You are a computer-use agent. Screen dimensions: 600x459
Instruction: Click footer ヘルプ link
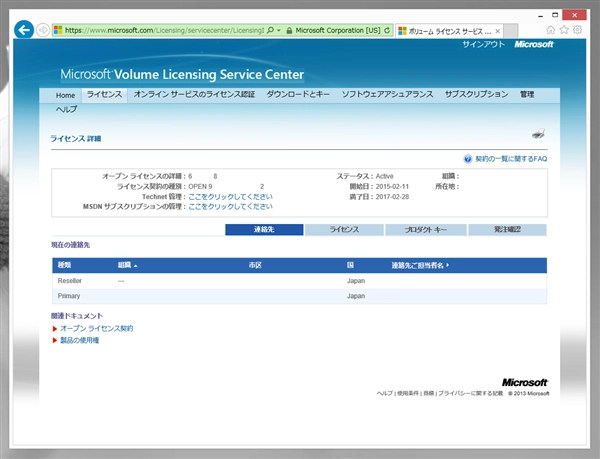pyautogui.click(x=385, y=393)
